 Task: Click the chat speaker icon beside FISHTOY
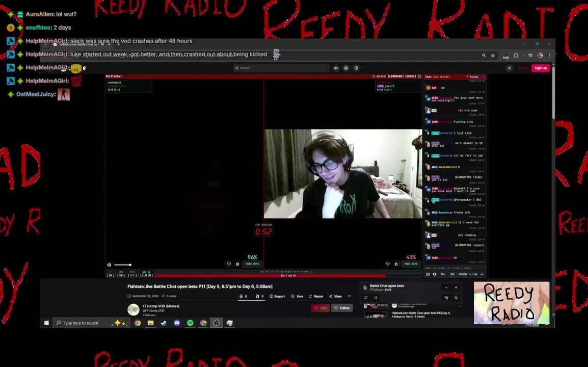[x=482, y=274]
